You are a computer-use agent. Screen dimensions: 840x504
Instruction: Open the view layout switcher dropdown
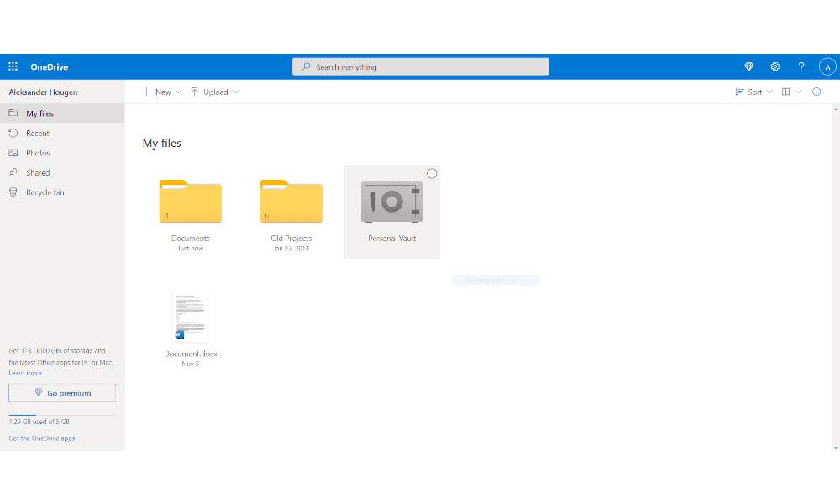(791, 92)
